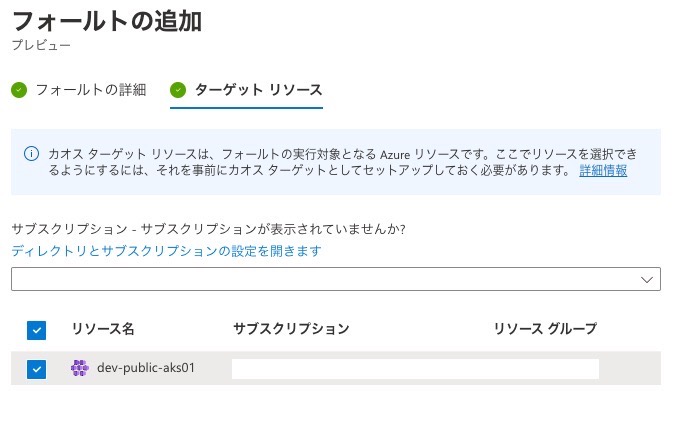The image size is (693, 429).
Task: Sort by the リソース グループ column header
Action: 545,329
